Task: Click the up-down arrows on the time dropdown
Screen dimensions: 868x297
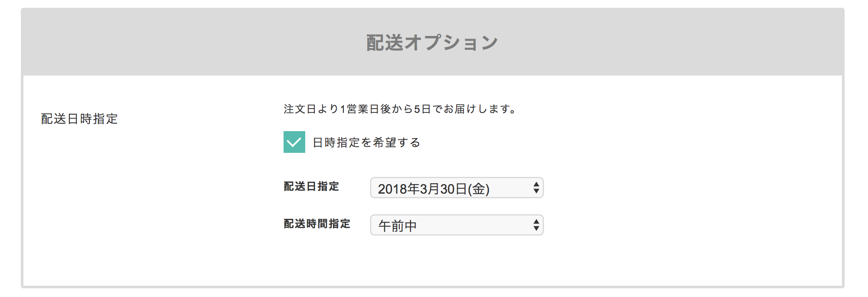Action: (x=536, y=225)
